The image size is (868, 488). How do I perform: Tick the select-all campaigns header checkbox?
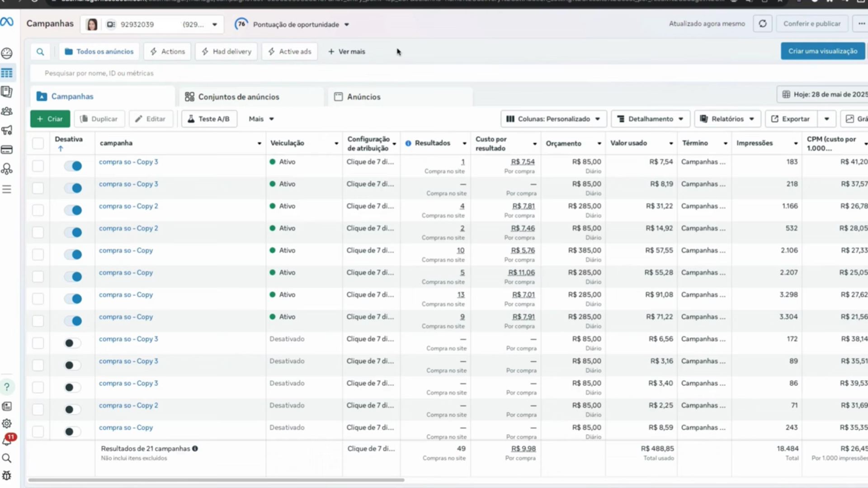[x=38, y=143]
